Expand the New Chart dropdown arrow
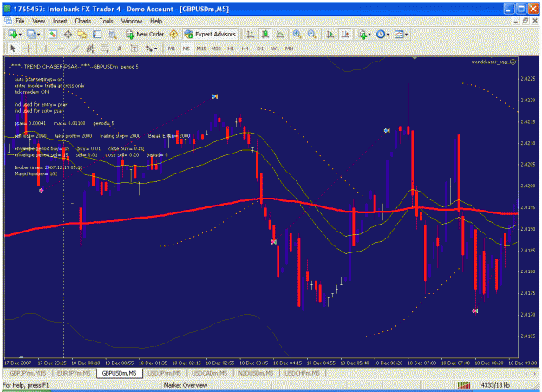The image size is (542, 392). click(20, 35)
